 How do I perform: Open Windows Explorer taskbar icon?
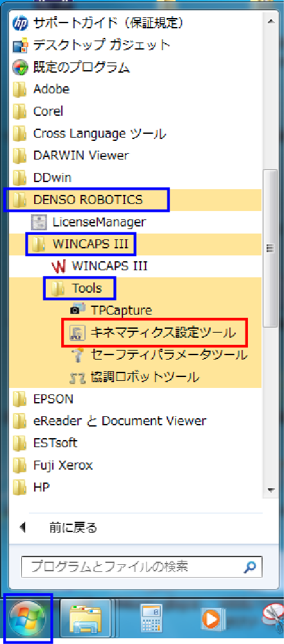[86, 618]
